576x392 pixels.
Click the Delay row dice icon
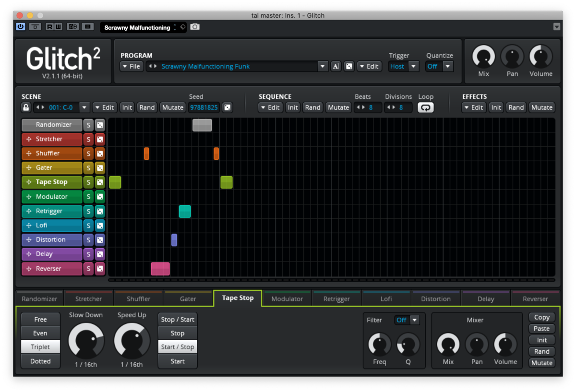[100, 254]
